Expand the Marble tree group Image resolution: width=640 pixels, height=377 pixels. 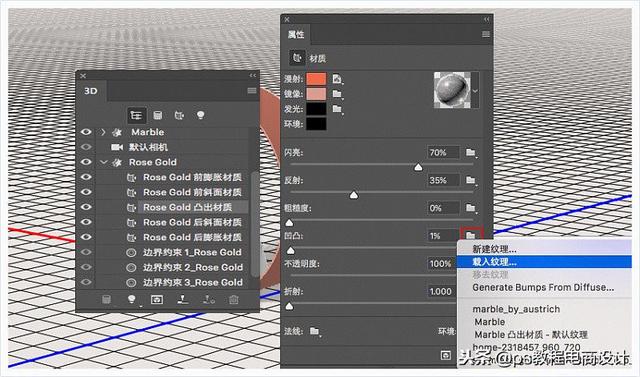click(x=104, y=132)
